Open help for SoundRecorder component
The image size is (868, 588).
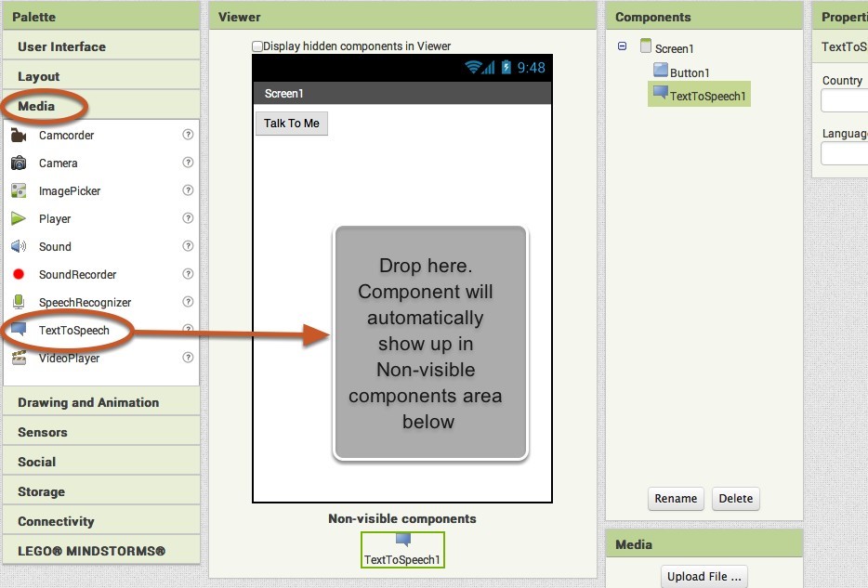coord(189,274)
